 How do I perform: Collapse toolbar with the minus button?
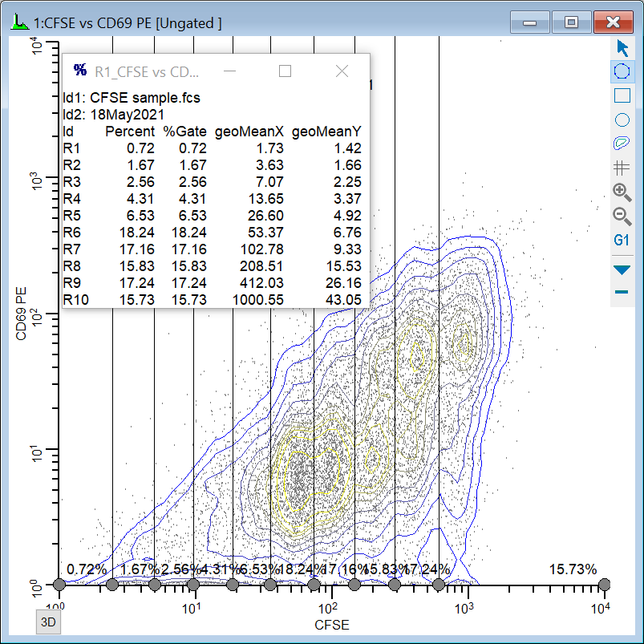click(x=622, y=292)
